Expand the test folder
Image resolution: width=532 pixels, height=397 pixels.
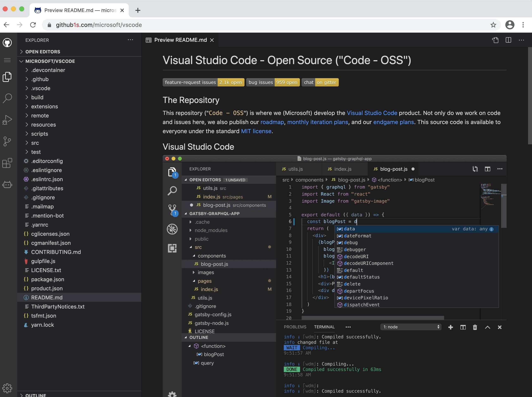(x=79, y=152)
